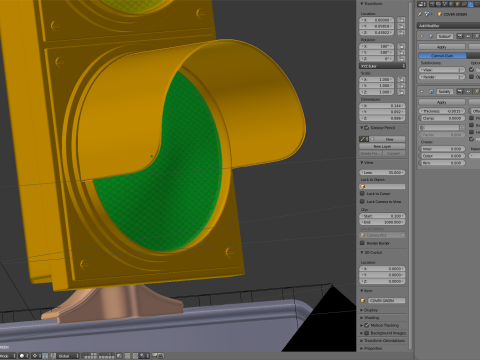Select the Catmull-Clark subdivision tab
Viewport: 480px width, 360px height.
[442, 55]
